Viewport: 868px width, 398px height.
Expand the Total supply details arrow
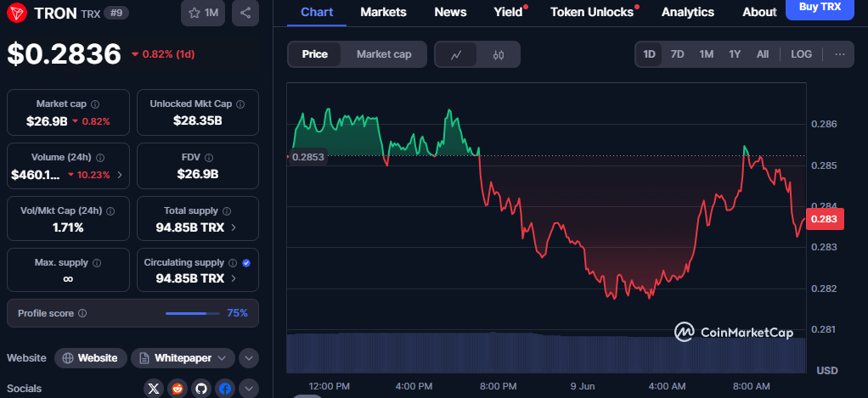pos(234,227)
